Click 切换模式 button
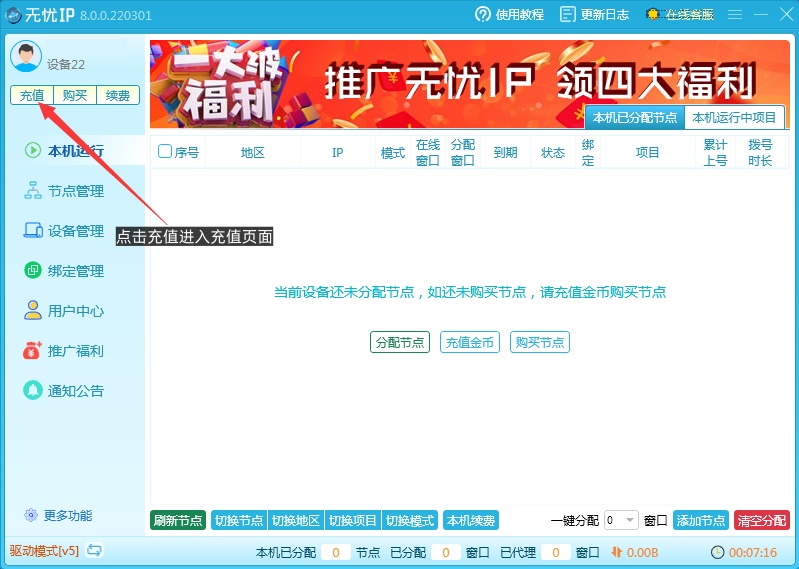The image size is (799, 569). (x=410, y=521)
